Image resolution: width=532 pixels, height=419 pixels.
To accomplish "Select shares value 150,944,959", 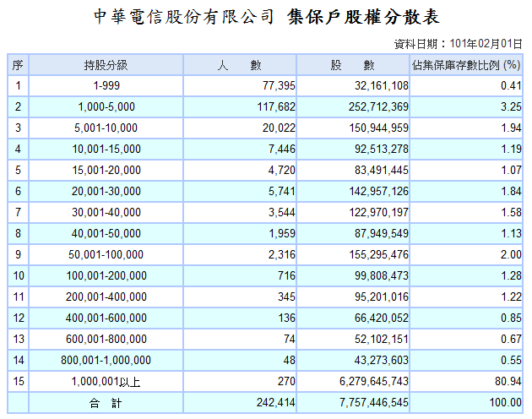I will 379,128.
